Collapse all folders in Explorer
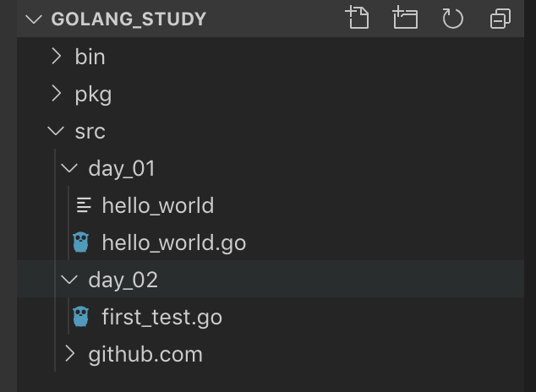Image resolution: width=536 pixels, height=392 pixels. 500,18
